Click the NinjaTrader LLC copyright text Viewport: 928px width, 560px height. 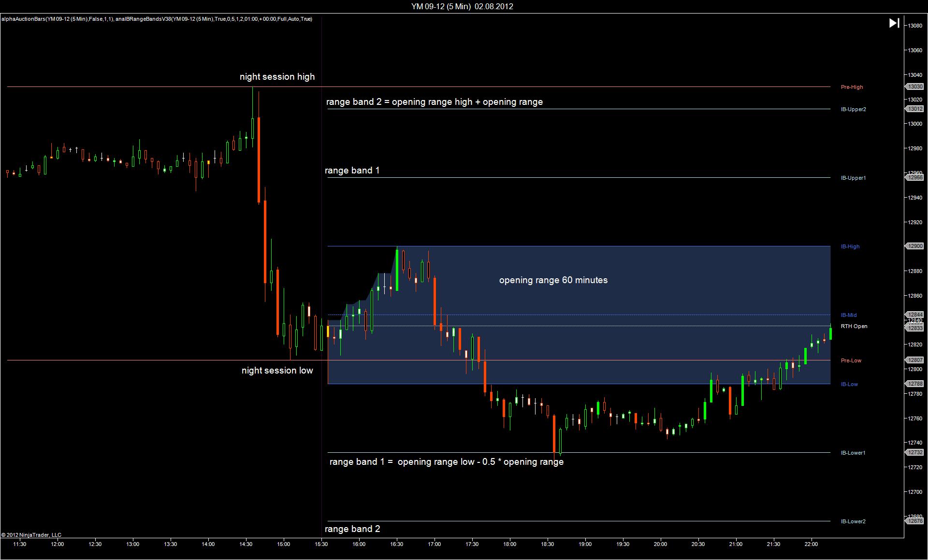click(31, 535)
